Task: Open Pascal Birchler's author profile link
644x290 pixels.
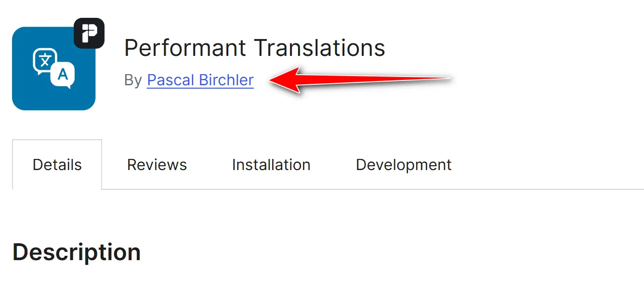Action: 200,79
